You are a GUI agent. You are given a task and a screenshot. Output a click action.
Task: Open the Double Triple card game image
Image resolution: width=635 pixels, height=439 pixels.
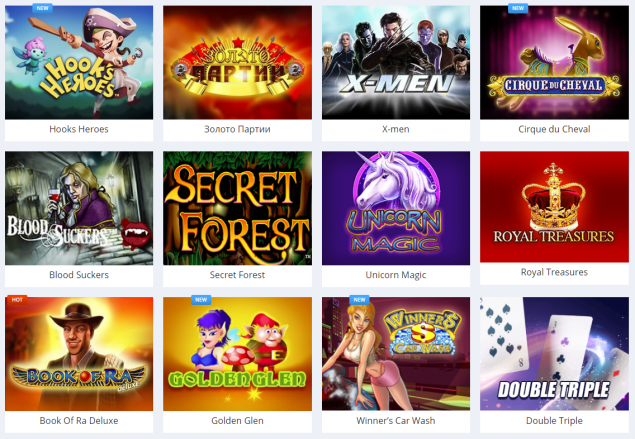tap(554, 354)
